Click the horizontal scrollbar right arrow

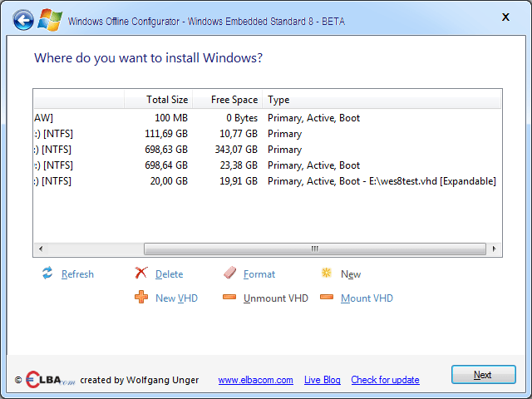point(494,249)
